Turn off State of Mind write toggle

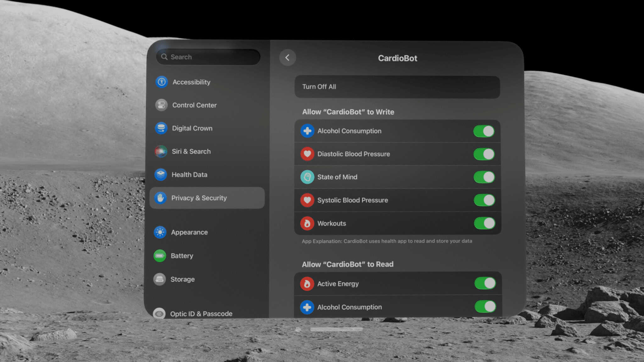484,177
